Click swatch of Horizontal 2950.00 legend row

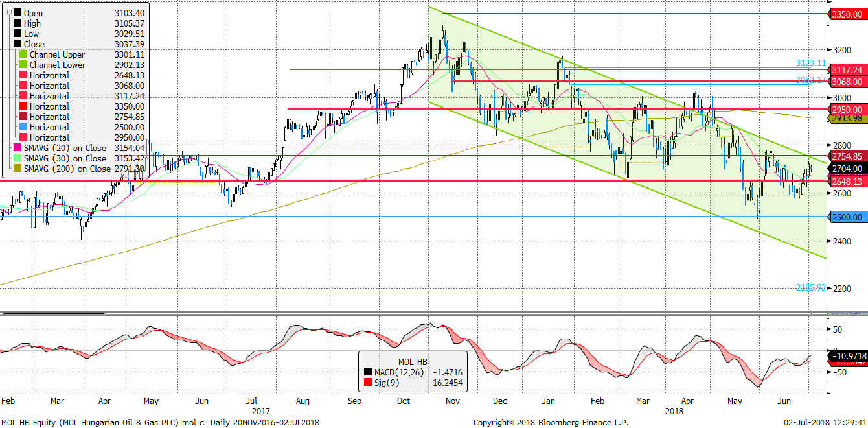point(23,137)
